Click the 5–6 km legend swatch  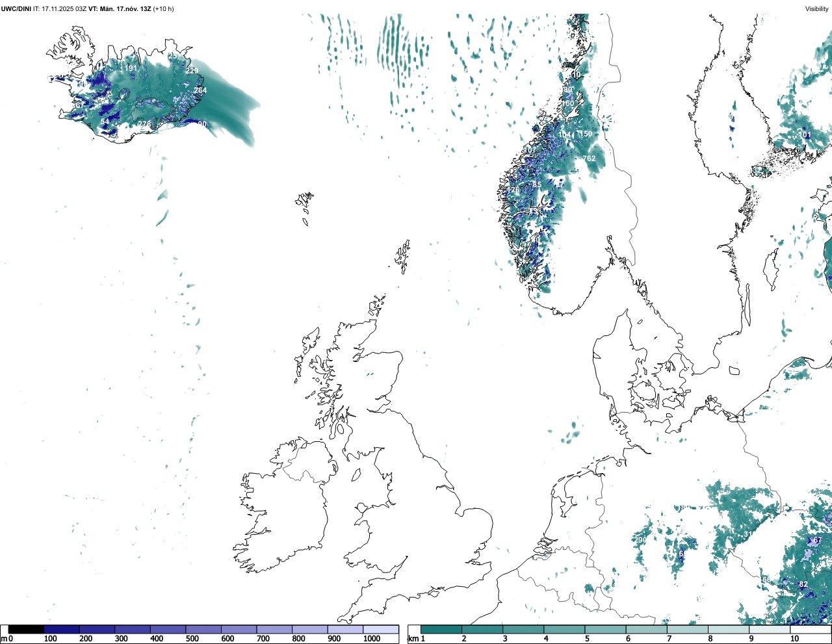(606, 629)
